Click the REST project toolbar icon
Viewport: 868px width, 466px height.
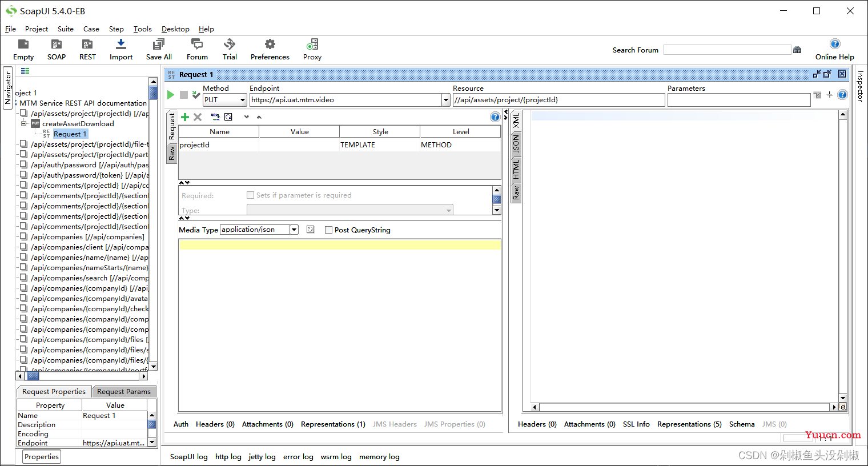pyautogui.click(x=87, y=50)
